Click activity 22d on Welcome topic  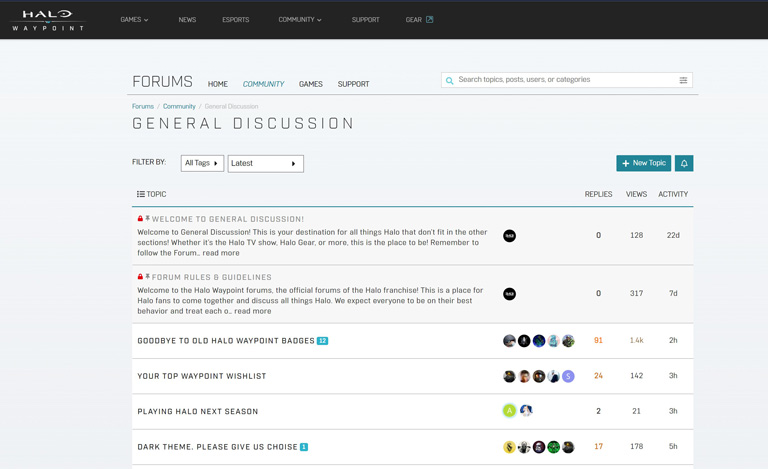[x=673, y=235]
